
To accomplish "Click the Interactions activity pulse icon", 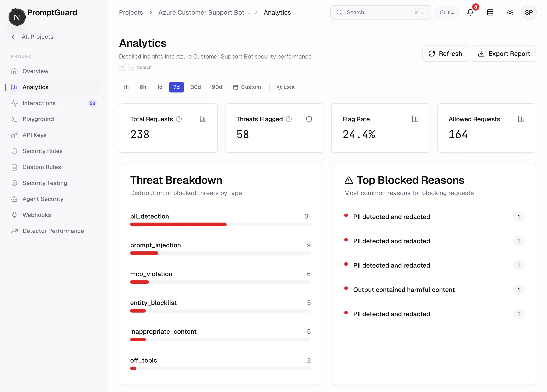I will [14, 103].
